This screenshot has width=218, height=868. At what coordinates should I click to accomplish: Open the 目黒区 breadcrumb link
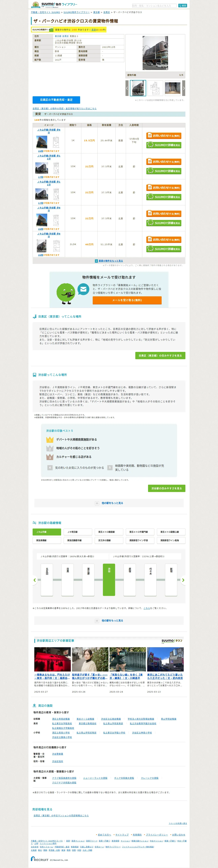[x=106, y=12]
